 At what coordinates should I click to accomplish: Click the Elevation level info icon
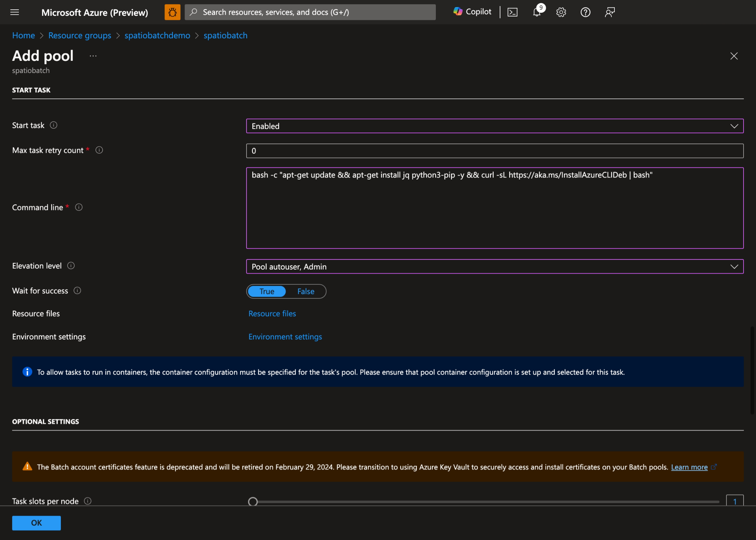71,265
